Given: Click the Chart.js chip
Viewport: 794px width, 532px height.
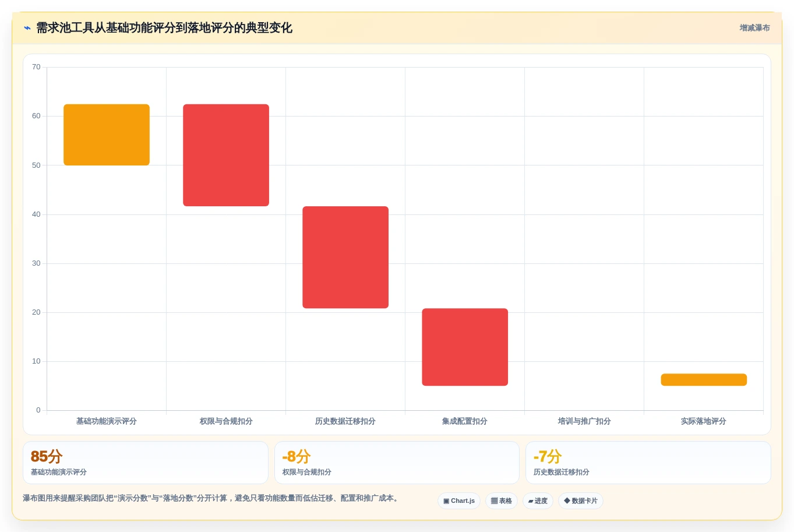Looking at the screenshot, I should click(459, 501).
